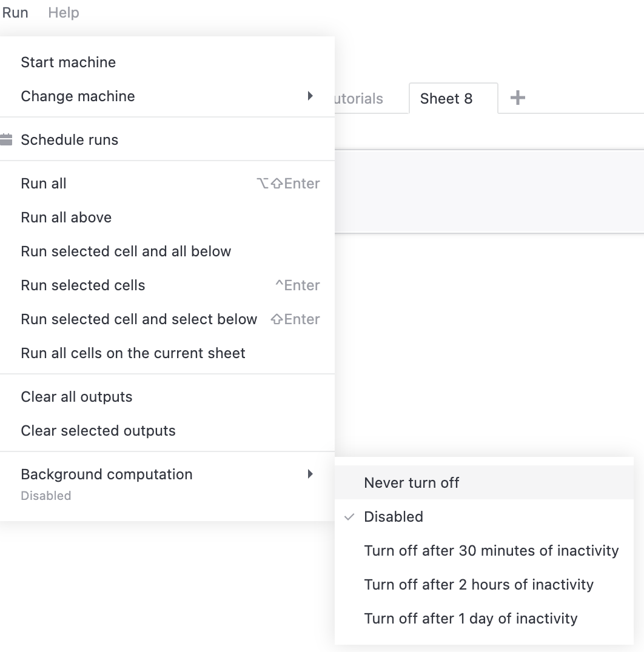Viewport: 644px width, 652px height.
Task: Run all cells on the current sheet
Action: point(133,353)
